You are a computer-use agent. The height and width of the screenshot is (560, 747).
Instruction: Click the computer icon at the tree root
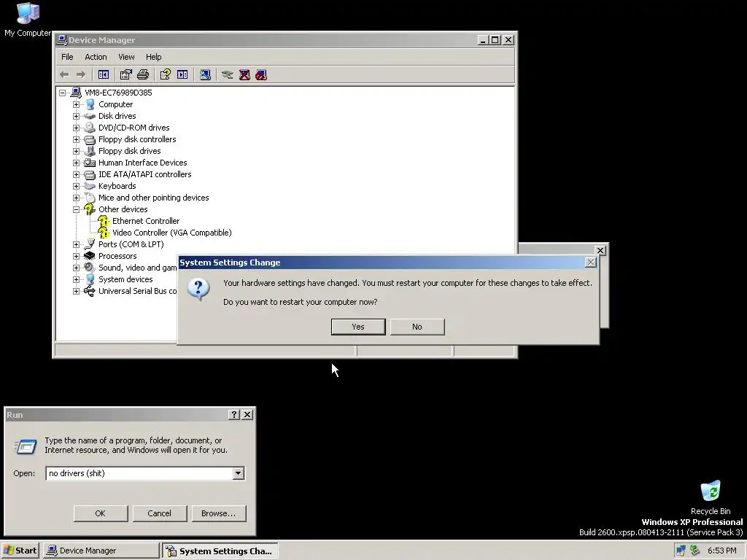76,93
